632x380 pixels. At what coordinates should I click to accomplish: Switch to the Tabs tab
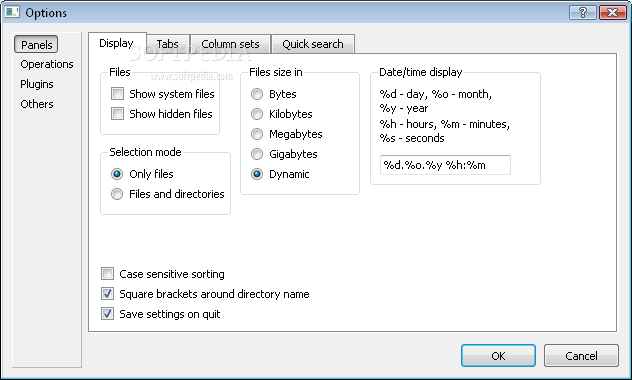pos(168,44)
